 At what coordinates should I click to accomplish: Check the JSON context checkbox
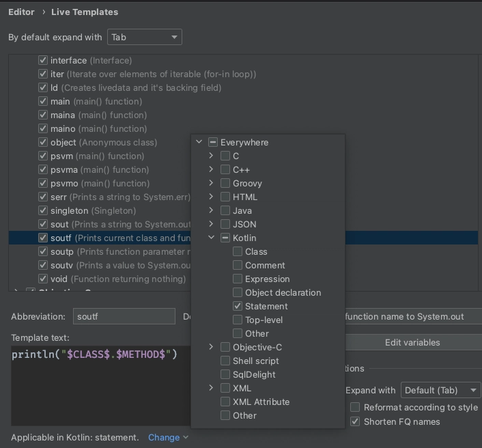point(225,224)
